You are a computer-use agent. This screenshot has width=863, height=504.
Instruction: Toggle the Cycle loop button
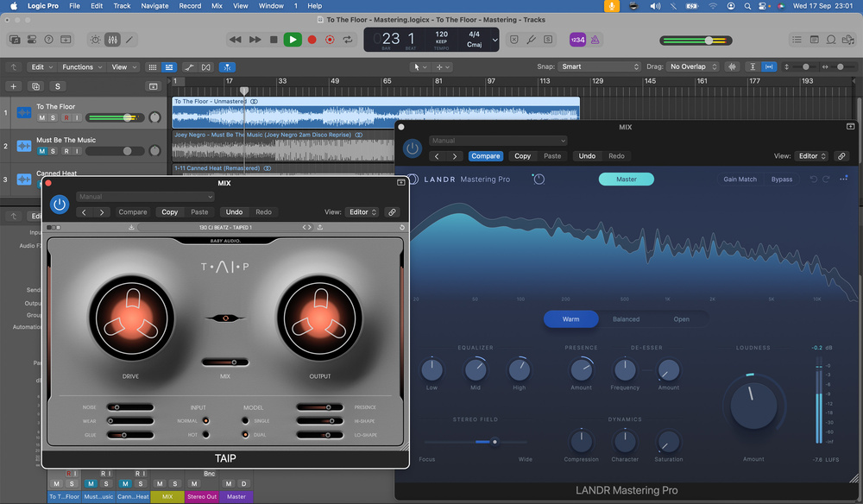pos(348,40)
